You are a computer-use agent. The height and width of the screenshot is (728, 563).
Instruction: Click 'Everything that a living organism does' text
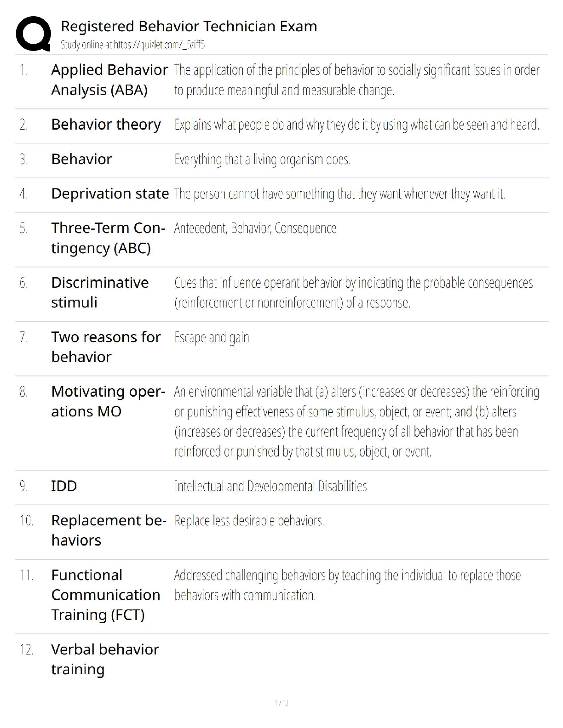coord(262,159)
